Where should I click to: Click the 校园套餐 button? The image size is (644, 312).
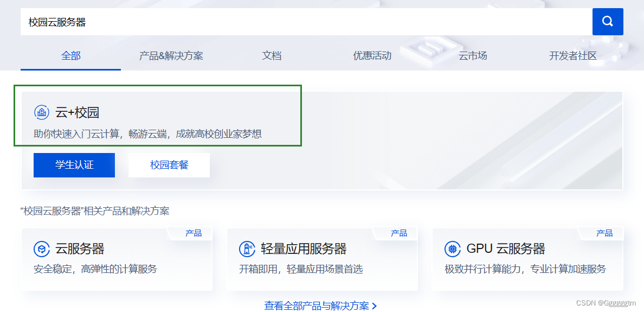[169, 165]
